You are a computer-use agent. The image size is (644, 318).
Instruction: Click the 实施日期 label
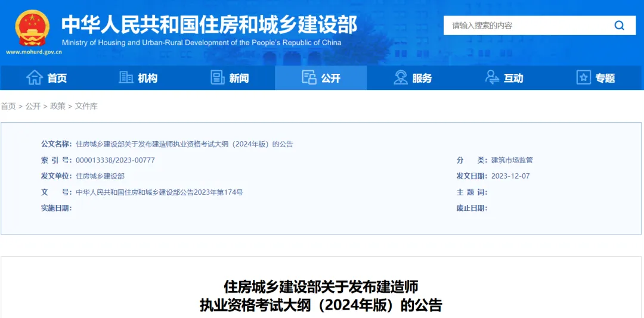pyautogui.click(x=57, y=208)
